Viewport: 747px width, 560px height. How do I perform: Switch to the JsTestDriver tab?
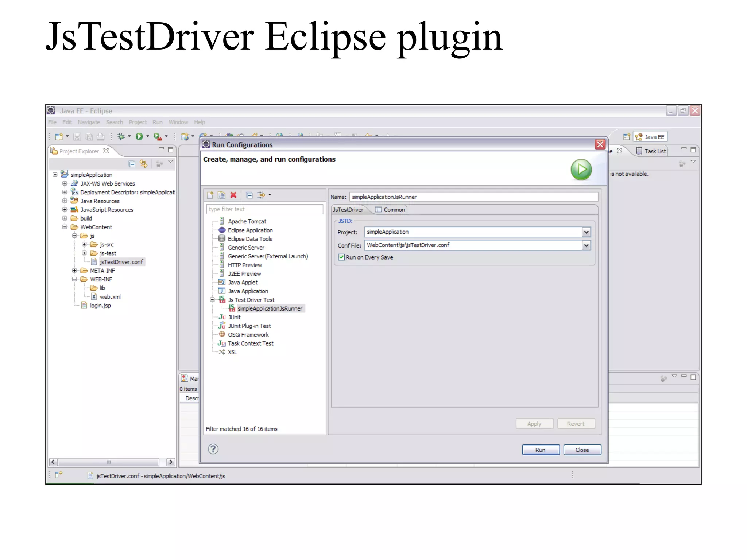pyautogui.click(x=348, y=210)
